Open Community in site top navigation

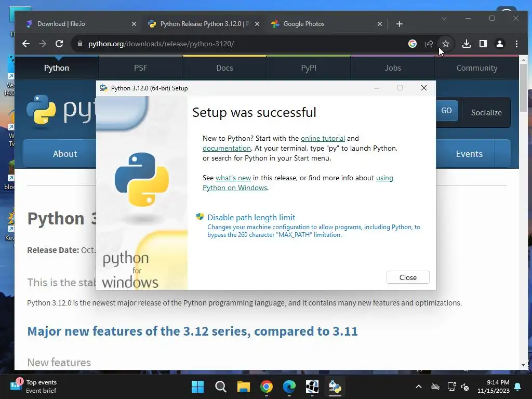click(x=477, y=68)
